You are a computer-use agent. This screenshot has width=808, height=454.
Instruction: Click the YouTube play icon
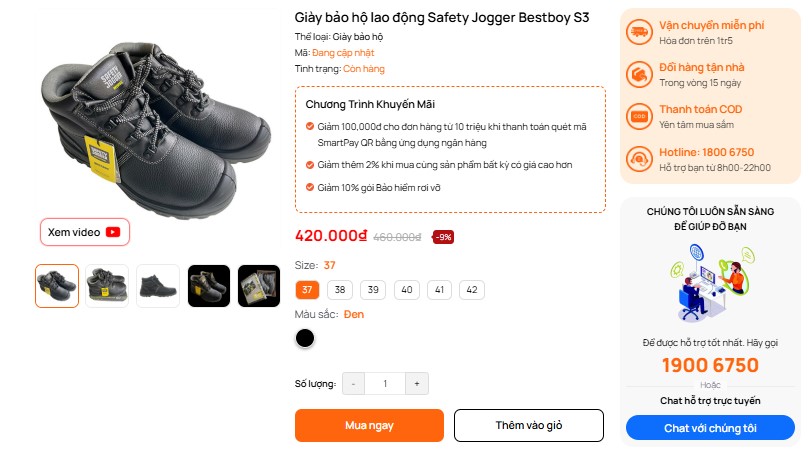coord(113,232)
